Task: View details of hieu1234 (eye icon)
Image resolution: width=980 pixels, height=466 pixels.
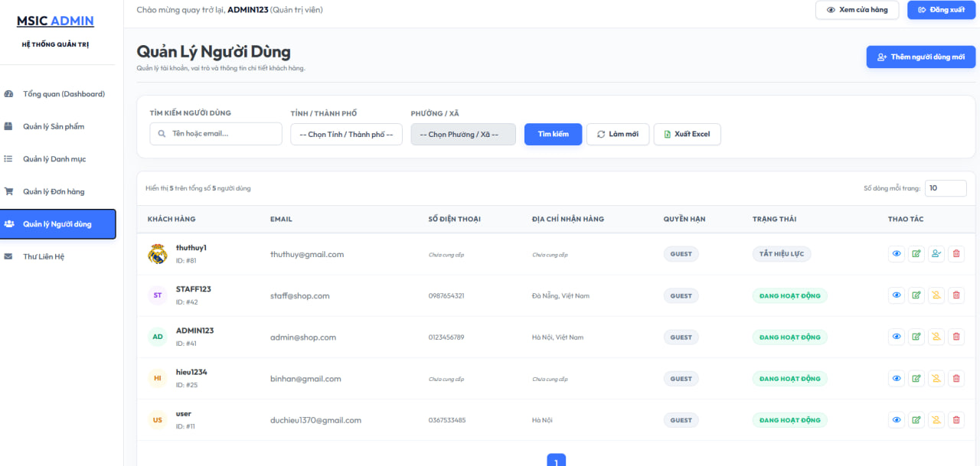Action: 897,378
